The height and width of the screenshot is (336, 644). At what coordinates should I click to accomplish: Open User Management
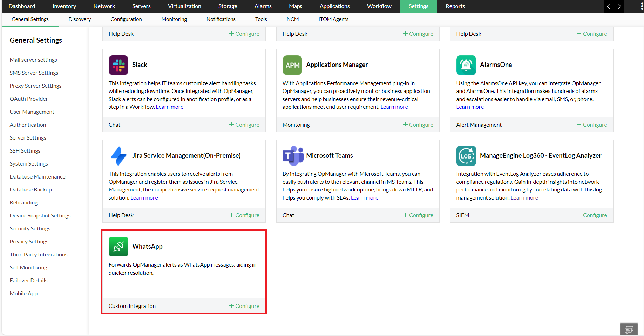(32, 112)
